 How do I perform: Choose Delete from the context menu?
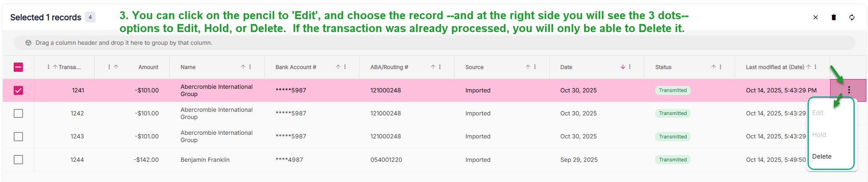point(822,157)
